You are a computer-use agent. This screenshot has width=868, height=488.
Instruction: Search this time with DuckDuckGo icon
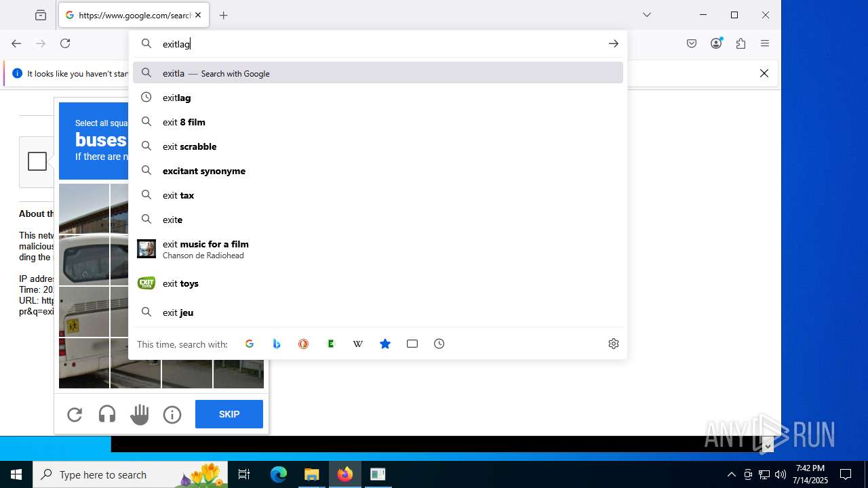click(x=304, y=344)
